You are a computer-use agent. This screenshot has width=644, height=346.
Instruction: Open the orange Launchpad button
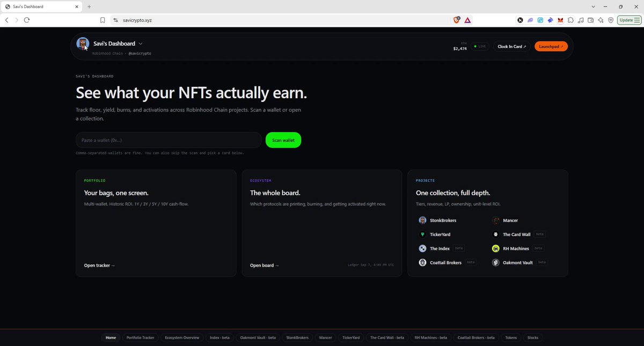pos(551,47)
